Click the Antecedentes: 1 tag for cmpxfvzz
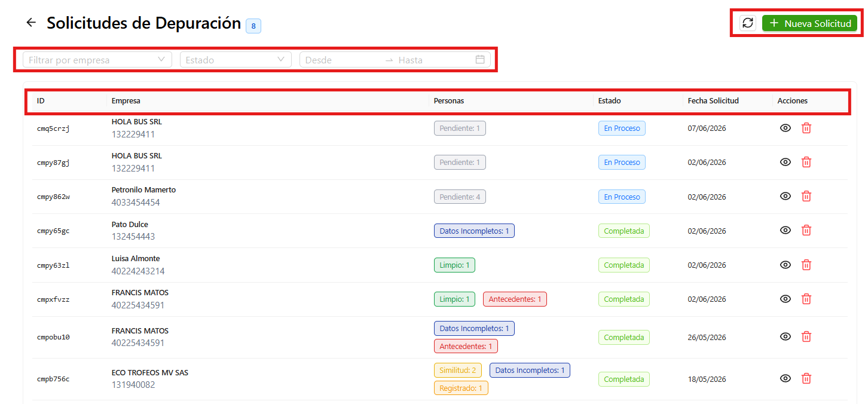Image resolution: width=868 pixels, height=404 pixels. click(x=515, y=299)
